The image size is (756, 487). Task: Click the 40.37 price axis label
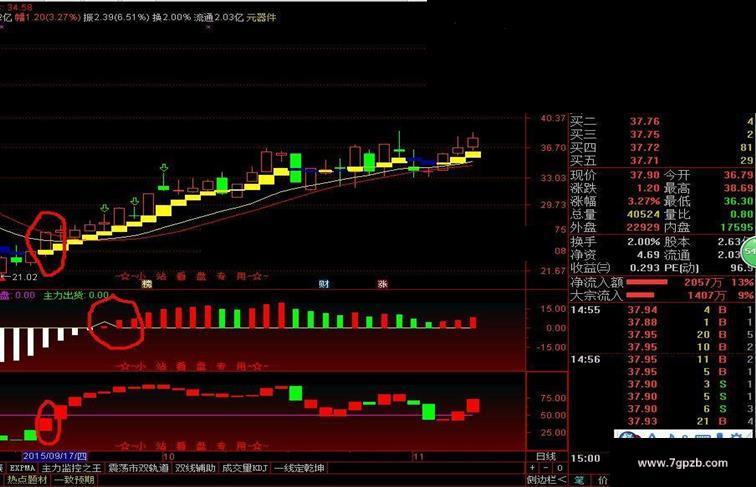pyautogui.click(x=553, y=118)
